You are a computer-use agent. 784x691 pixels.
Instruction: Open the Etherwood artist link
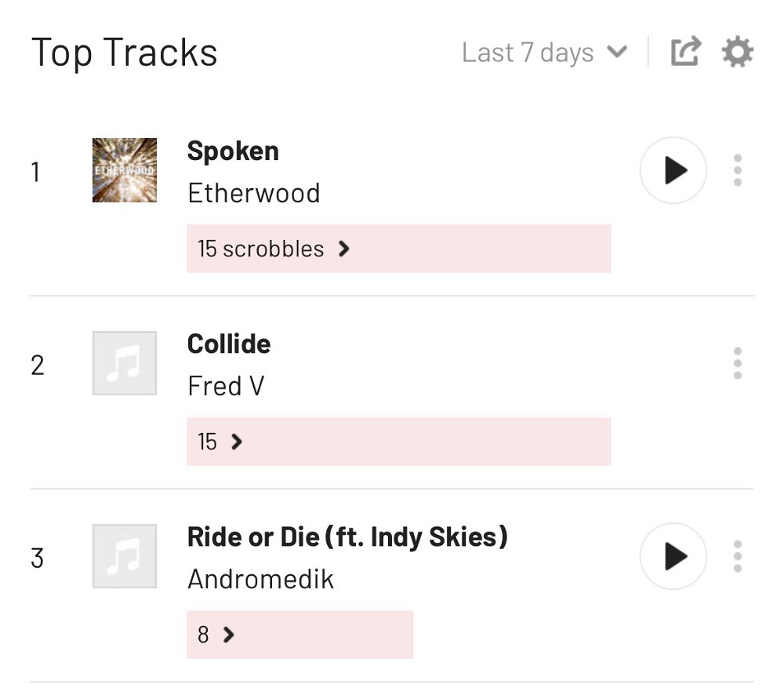coord(253,193)
